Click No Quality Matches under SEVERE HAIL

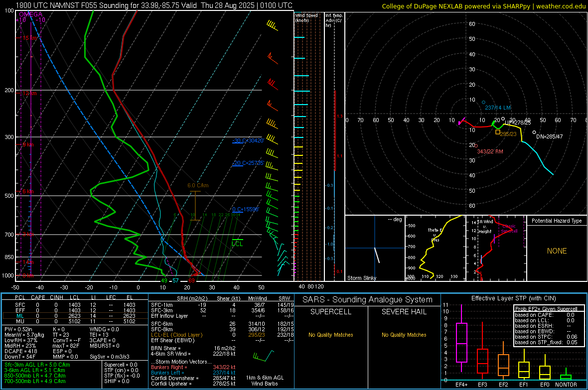(404, 335)
